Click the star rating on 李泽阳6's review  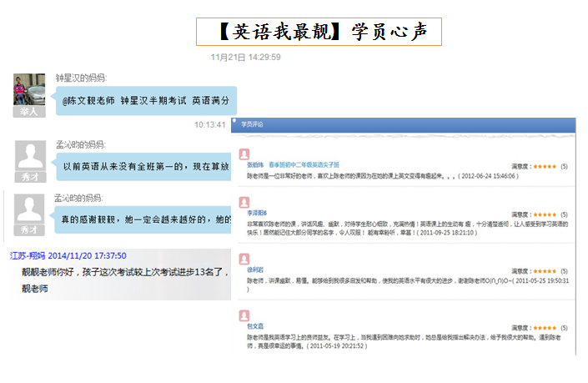point(544,214)
